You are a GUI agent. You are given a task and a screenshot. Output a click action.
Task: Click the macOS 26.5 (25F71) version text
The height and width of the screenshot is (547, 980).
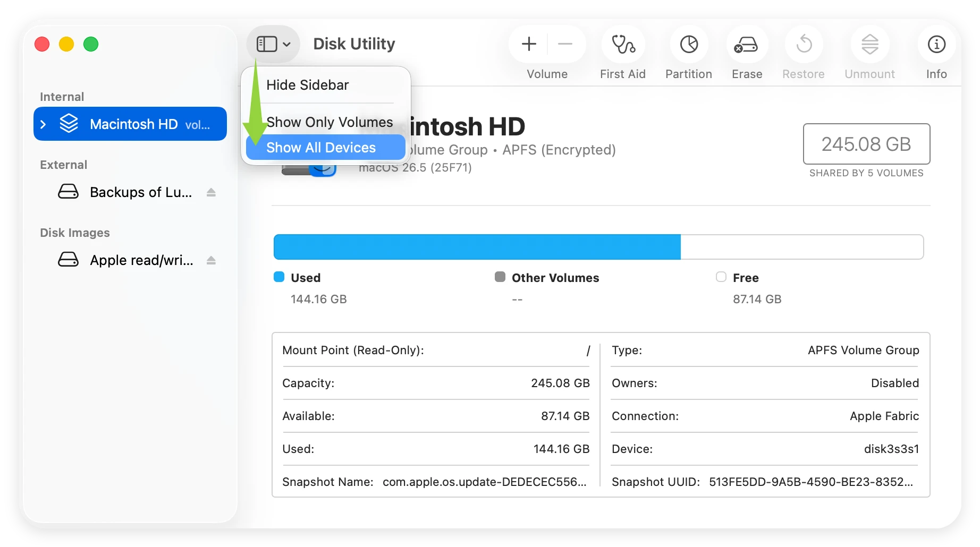415,168
